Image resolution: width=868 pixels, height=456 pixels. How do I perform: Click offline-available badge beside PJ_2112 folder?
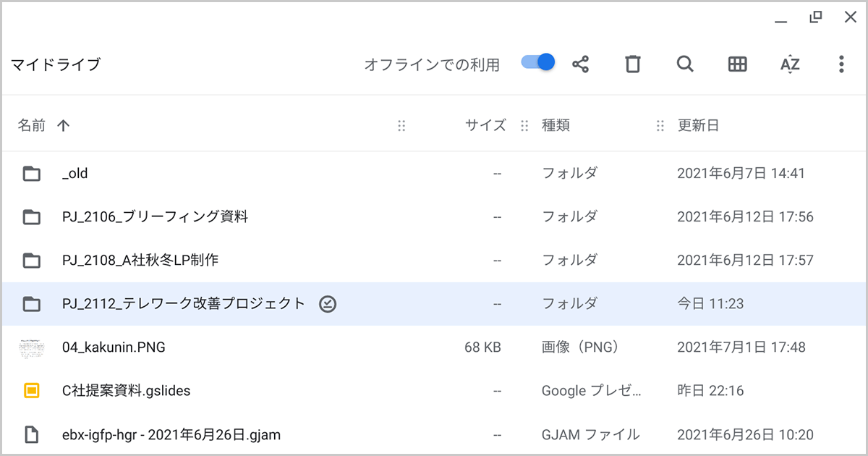(x=328, y=304)
